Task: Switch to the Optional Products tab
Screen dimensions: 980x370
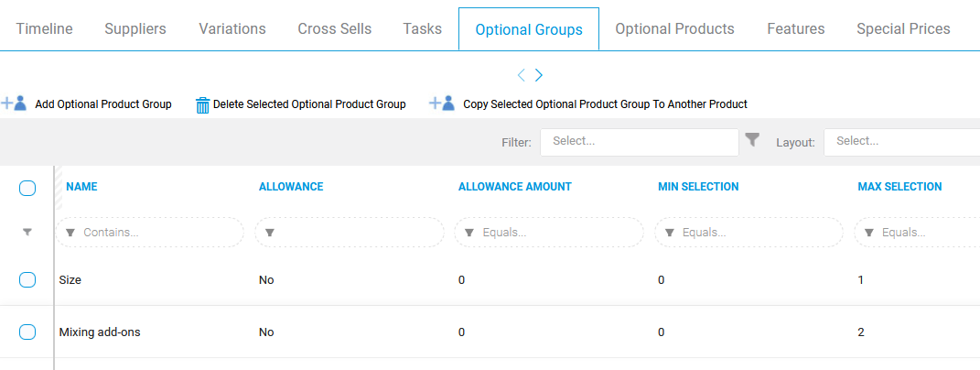Action: point(674,28)
